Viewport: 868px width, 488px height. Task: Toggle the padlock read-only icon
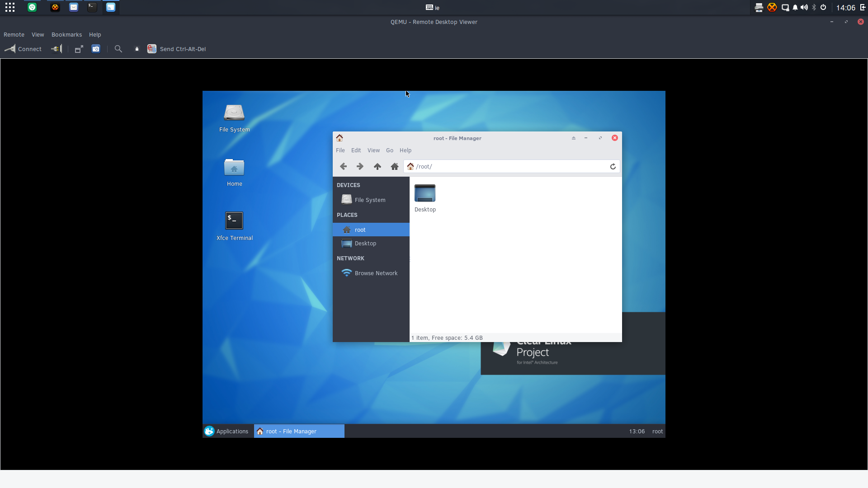coord(137,49)
